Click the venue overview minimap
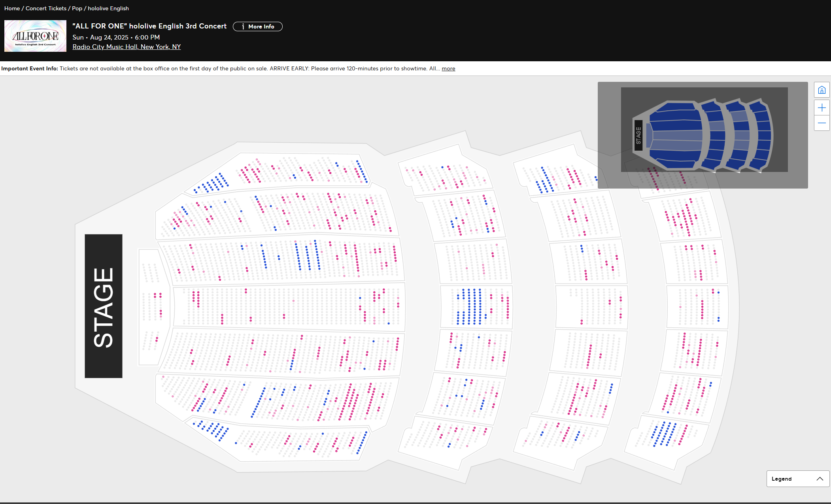Screen dimensions: 831x504 point(703,135)
